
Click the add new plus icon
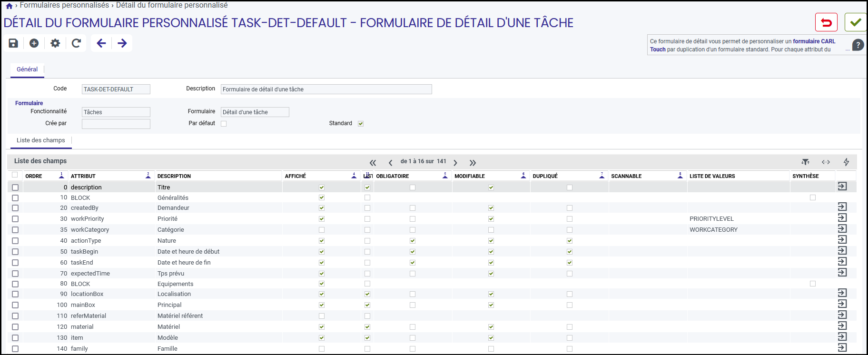34,43
